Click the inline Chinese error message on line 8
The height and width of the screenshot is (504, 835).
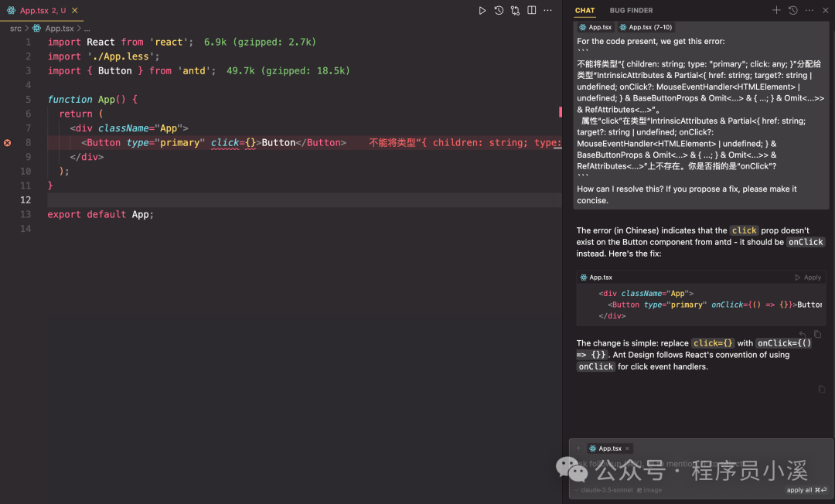click(465, 143)
